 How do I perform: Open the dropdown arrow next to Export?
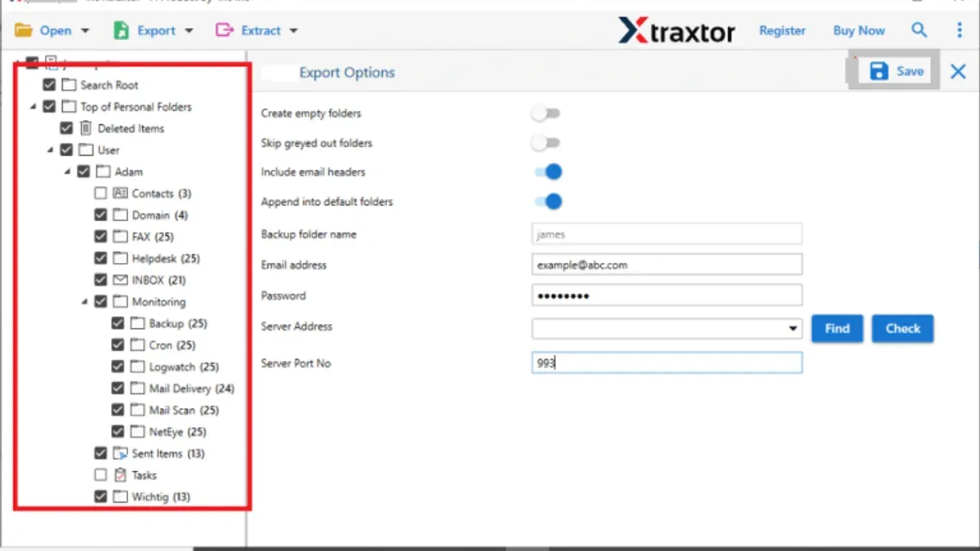189,31
